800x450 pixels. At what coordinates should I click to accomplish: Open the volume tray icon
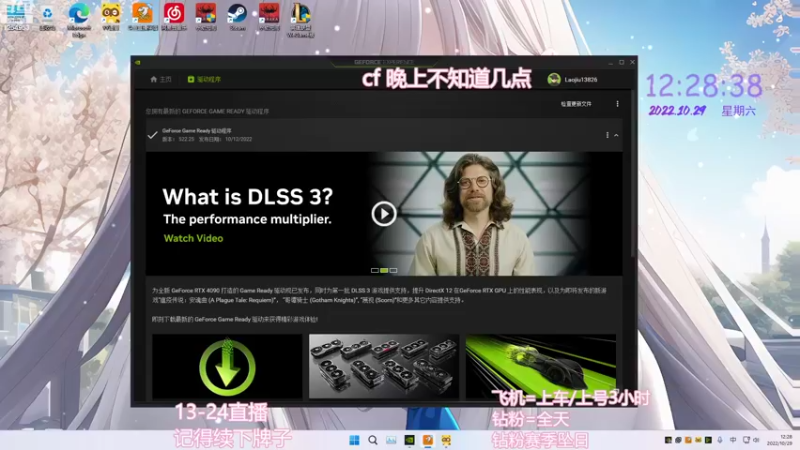(756, 440)
